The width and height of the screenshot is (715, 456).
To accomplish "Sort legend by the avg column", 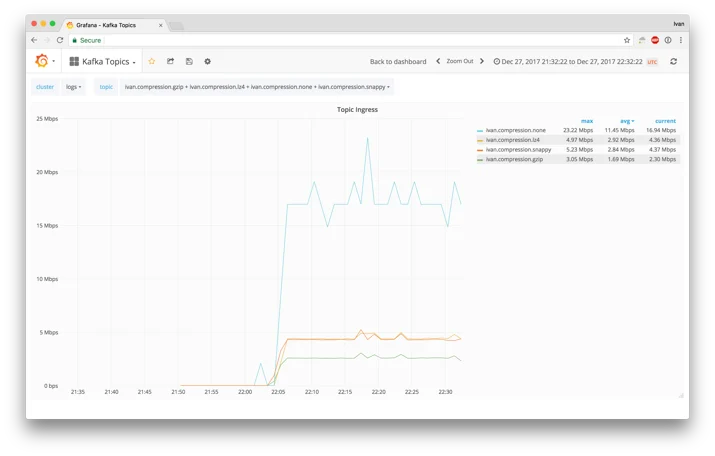I will coord(627,121).
